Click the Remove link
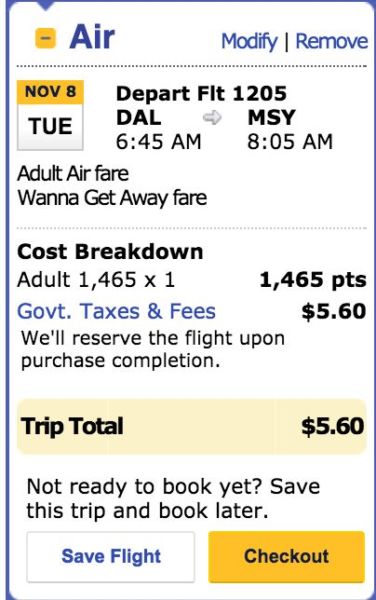376x600 pixels. tap(332, 41)
